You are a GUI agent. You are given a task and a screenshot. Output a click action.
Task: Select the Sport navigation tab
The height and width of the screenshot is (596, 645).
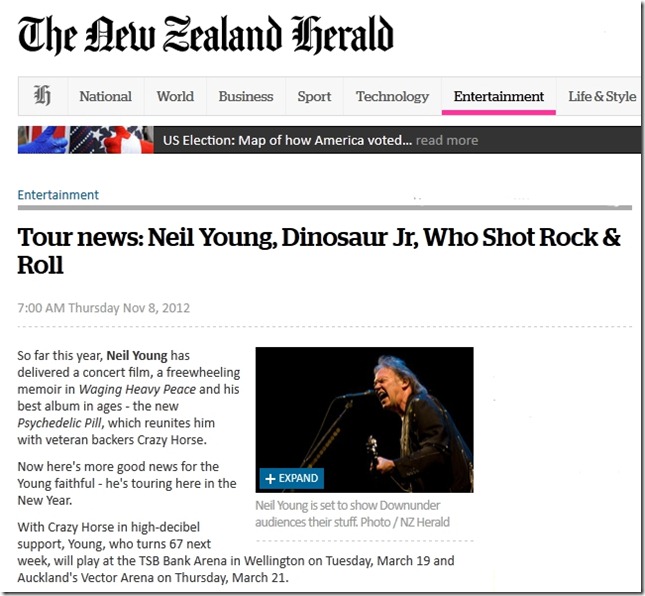[x=314, y=97]
